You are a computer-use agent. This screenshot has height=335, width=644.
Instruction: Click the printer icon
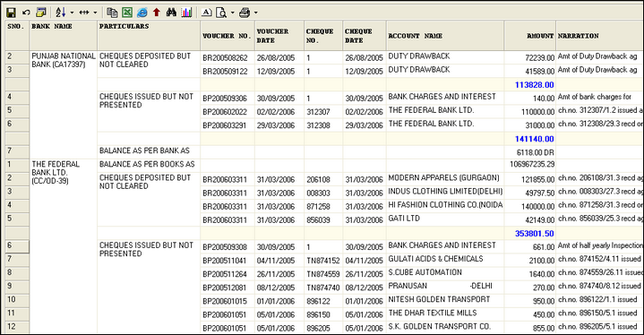245,13
